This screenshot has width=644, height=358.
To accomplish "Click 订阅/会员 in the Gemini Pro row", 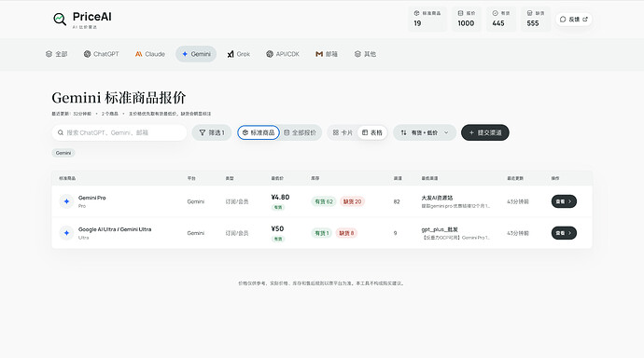I will tap(237, 201).
